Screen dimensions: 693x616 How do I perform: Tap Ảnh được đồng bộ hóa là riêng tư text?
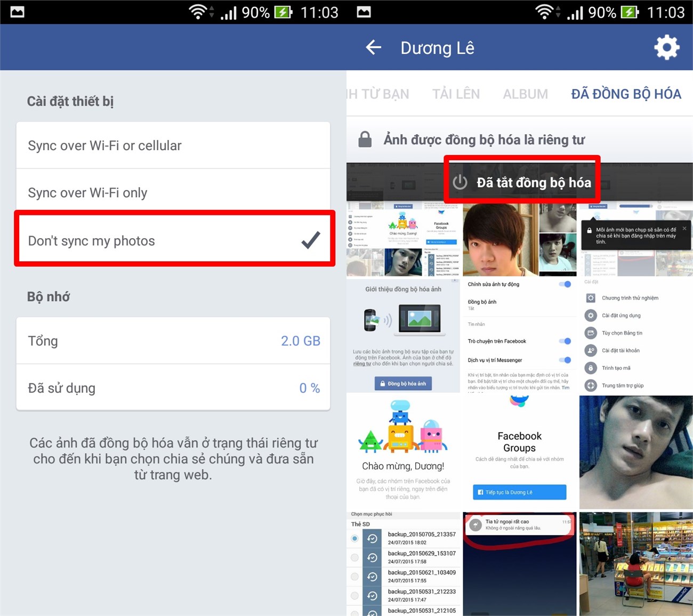[484, 140]
